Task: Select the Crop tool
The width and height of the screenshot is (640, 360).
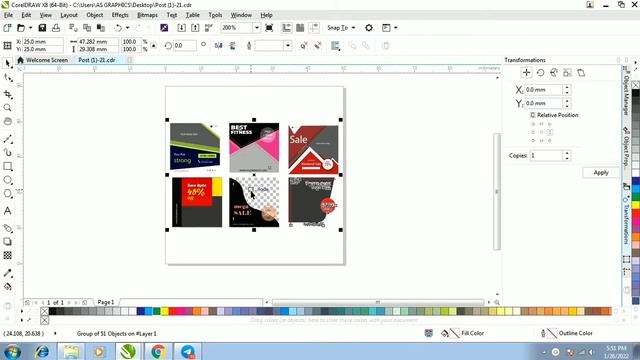Action: pyautogui.click(x=7, y=94)
